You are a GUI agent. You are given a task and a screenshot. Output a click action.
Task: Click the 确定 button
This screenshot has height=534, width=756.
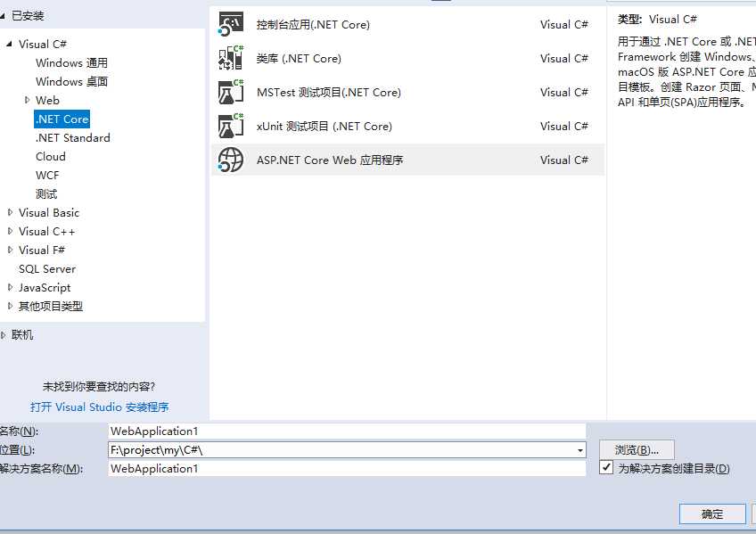pos(712,513)
